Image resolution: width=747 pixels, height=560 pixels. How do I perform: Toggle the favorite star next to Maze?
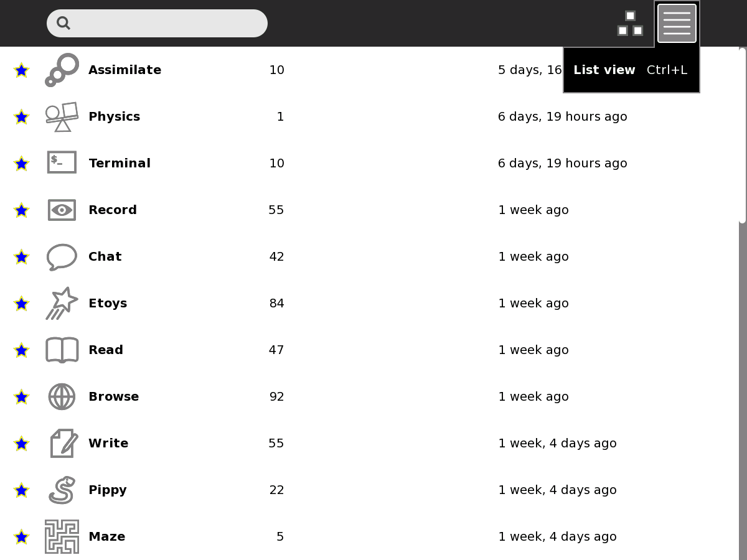(21, 537)
